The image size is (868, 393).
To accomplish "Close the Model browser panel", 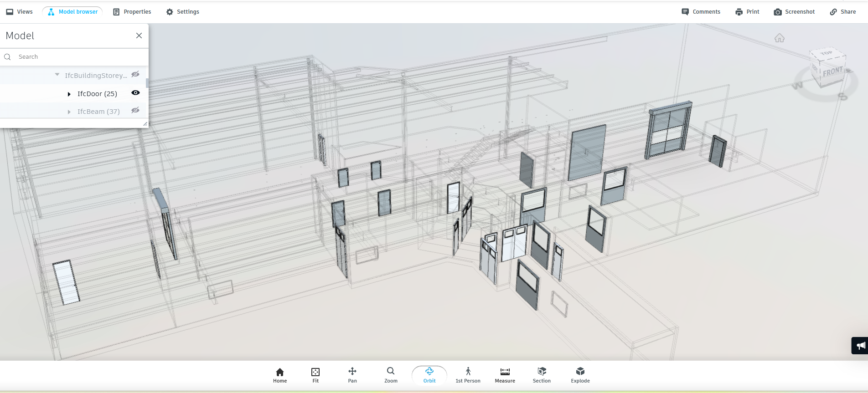I will (139, 36).
